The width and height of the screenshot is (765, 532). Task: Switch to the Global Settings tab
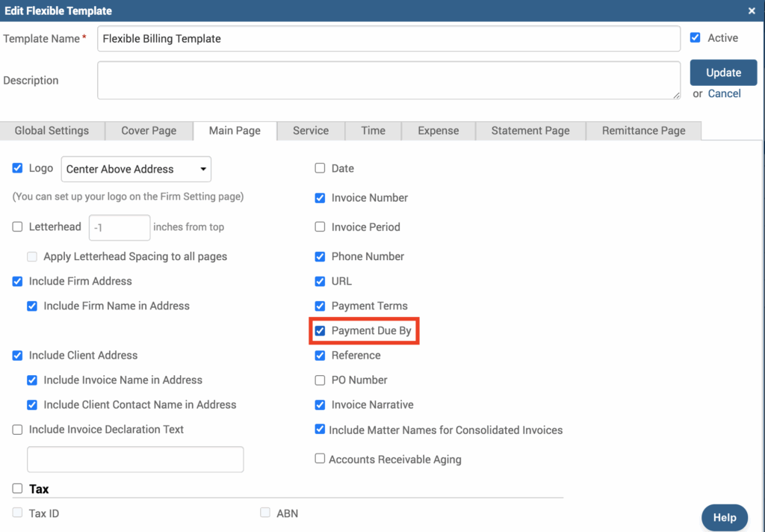[52, 130]
